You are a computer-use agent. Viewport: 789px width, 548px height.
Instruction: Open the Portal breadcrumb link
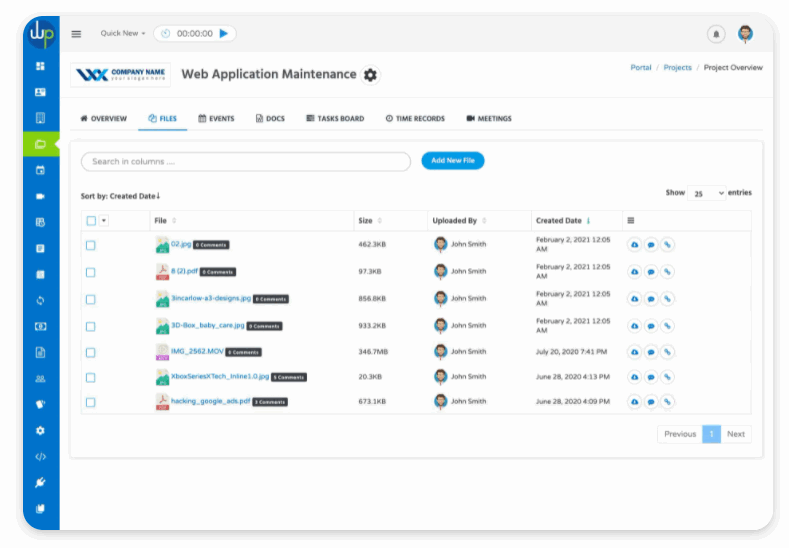pos(641,67)
